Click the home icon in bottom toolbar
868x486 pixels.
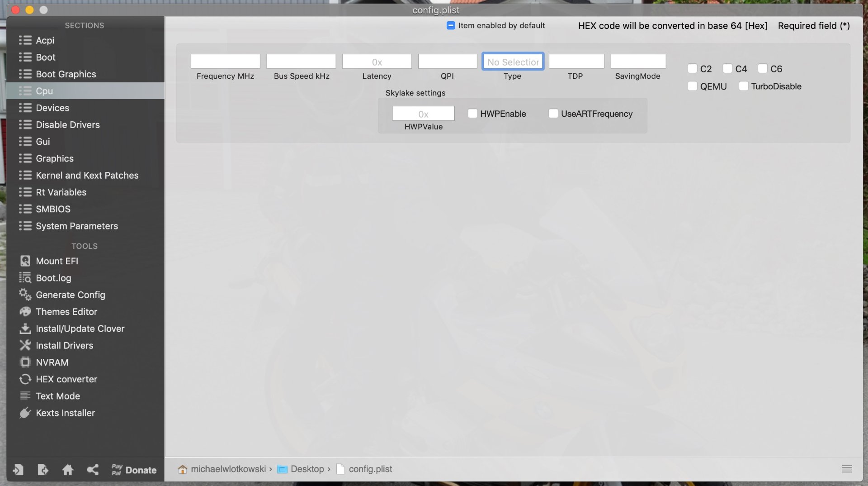click(68, 470)
